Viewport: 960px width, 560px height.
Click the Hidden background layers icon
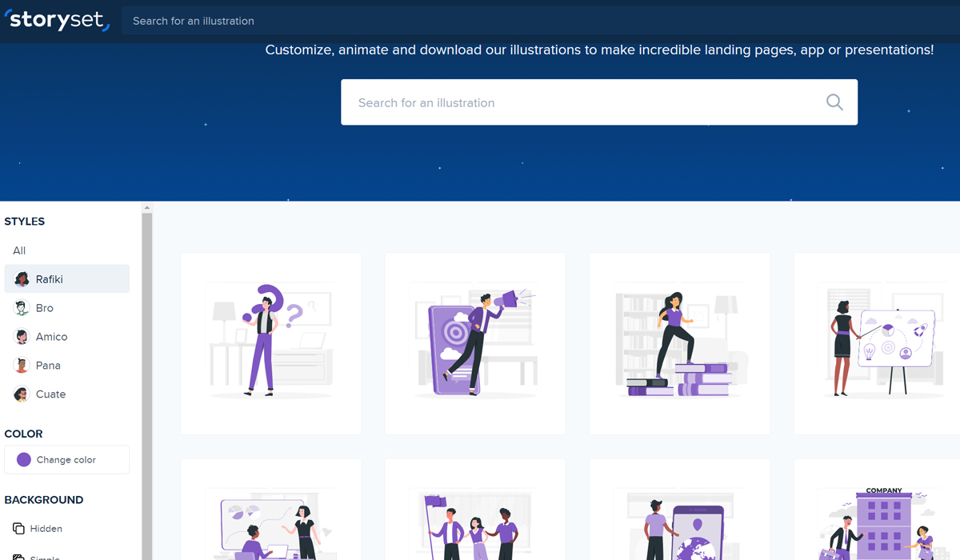coord(19,529)
